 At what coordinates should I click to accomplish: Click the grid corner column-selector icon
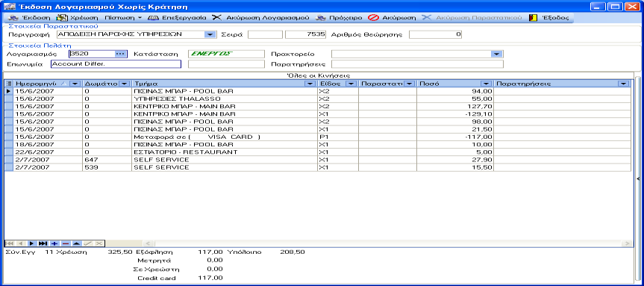(9, 84)
